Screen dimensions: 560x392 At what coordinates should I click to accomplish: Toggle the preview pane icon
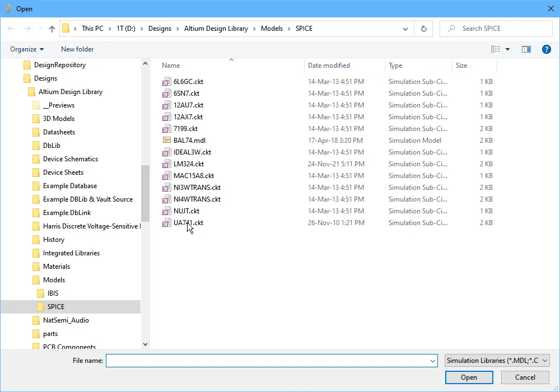pos(526,49)
